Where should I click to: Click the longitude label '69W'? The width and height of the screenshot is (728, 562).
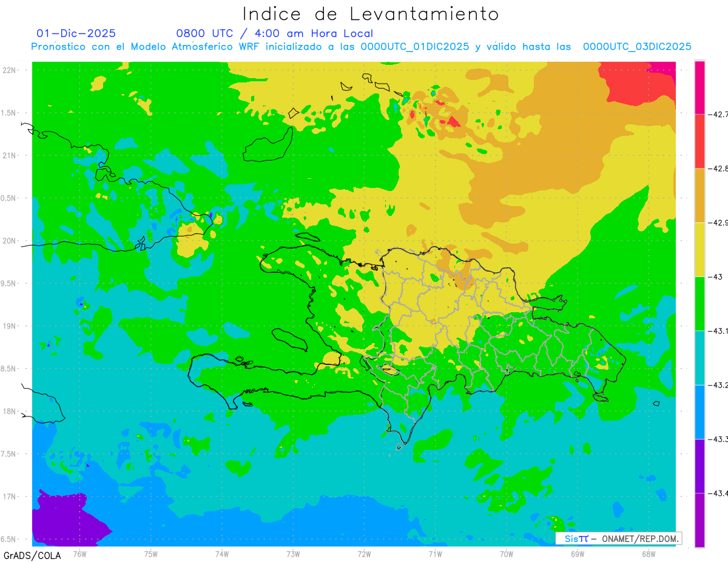click(578, 554)
